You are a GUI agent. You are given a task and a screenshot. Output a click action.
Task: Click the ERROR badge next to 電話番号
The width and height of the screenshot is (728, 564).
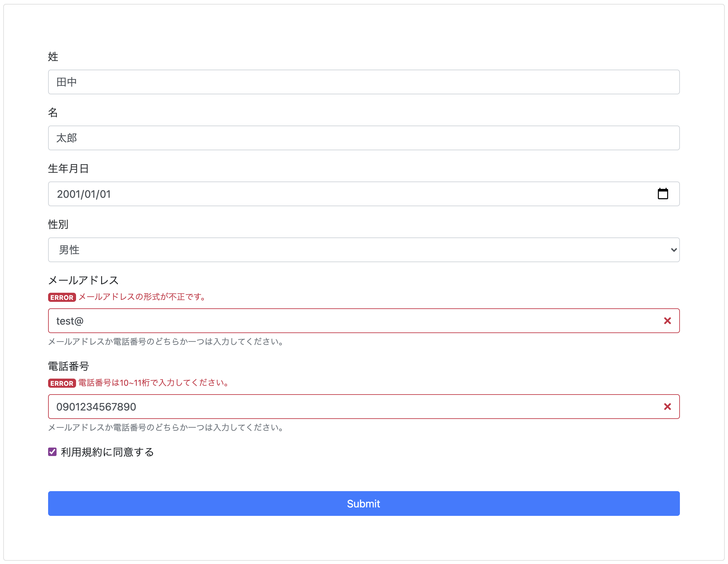[x=62, y=383]
